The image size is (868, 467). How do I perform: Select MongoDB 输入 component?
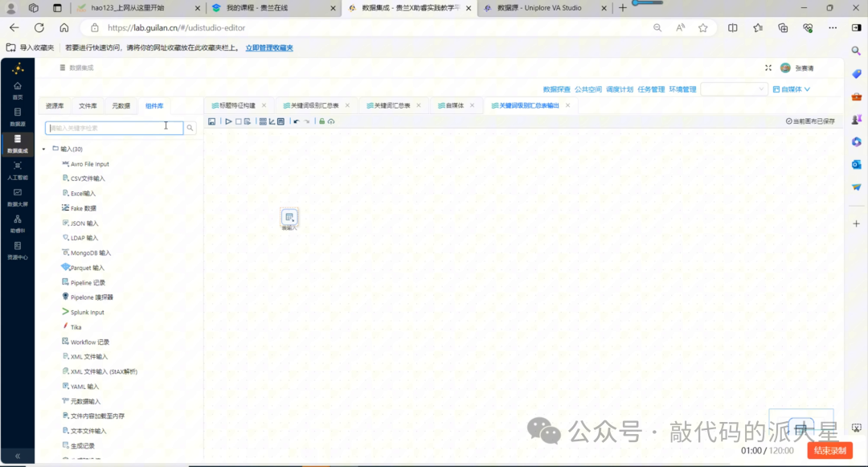(86, 252)
